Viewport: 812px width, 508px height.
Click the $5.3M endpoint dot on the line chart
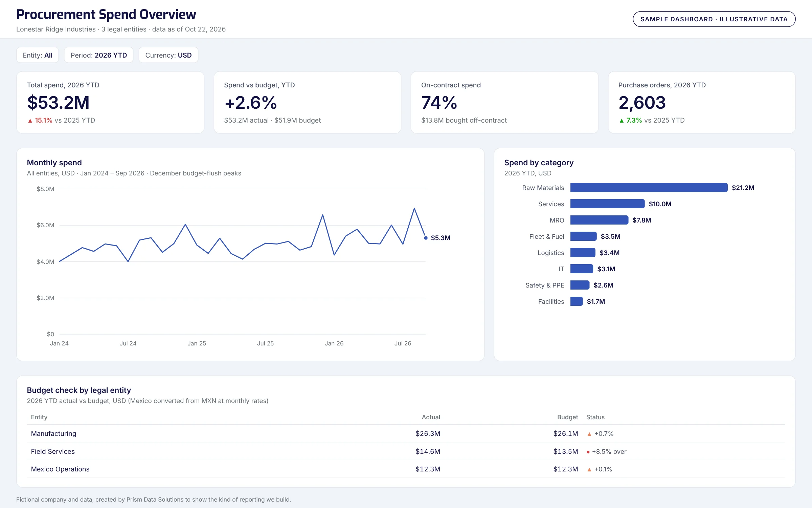point(426,238)
